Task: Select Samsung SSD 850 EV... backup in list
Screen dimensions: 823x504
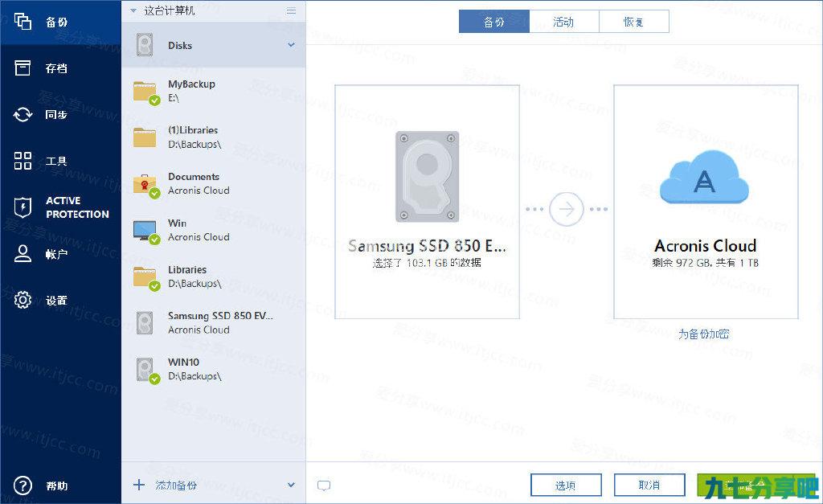Action: click(x=213, y=323)
